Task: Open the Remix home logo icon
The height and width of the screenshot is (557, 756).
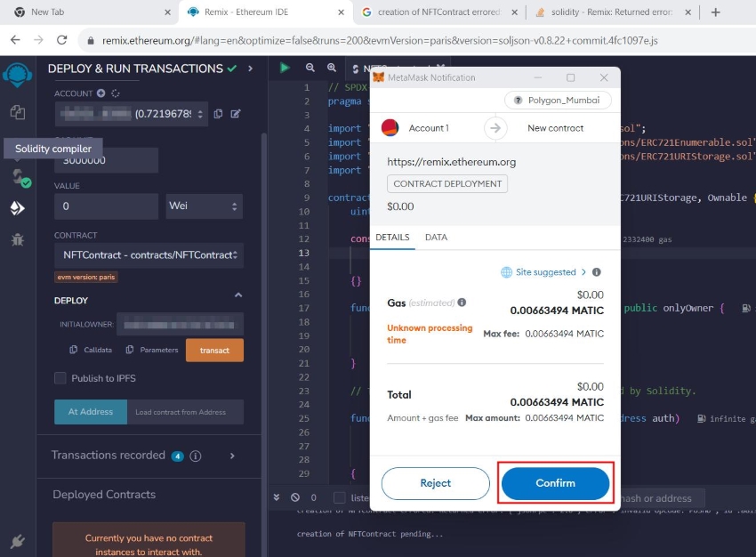Action: click(x=18, y=76)
